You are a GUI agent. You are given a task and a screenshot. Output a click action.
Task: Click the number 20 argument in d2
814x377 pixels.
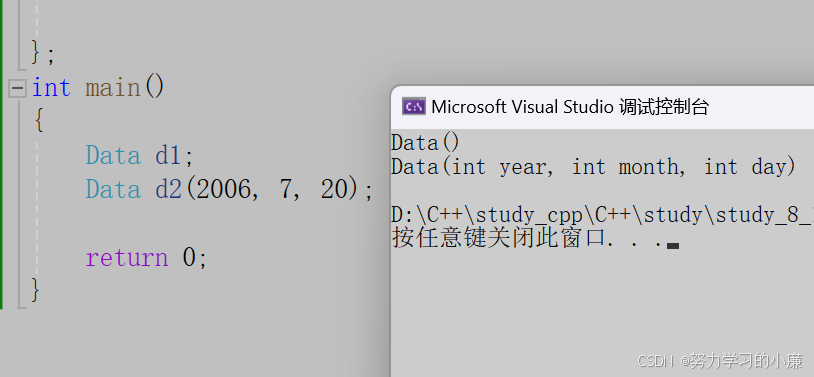[x=334, y=190]
